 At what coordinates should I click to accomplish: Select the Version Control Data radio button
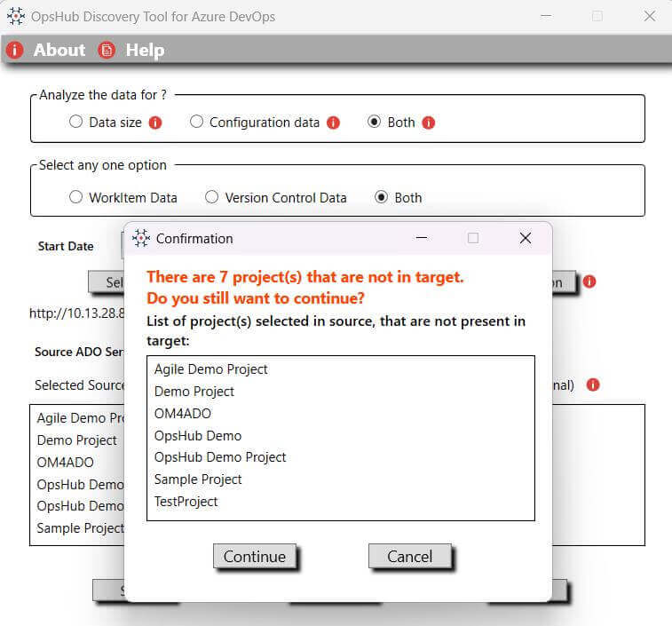pos(211,197)
